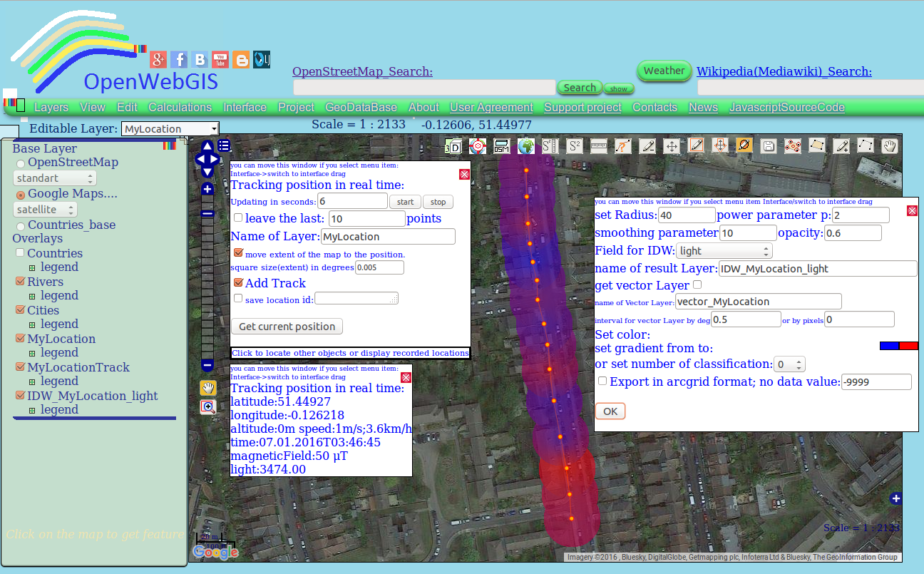Toggle the Add Track checkbox
The image size is (924, 574).
[238, 282]
